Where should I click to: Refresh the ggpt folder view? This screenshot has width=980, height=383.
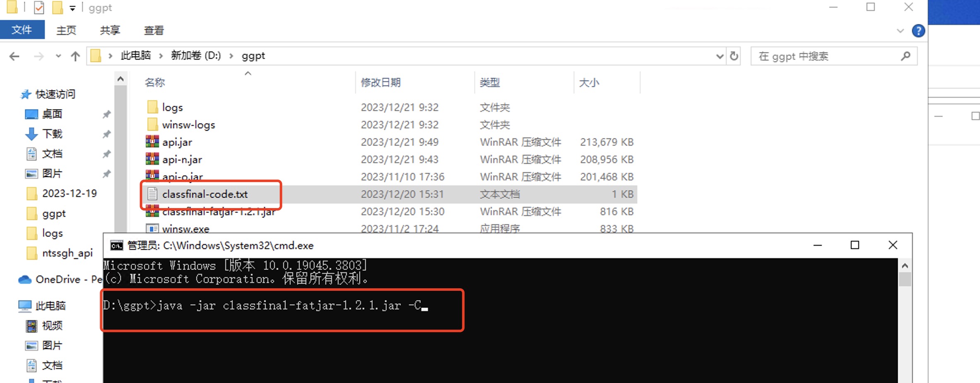click(x=734, y=56)
